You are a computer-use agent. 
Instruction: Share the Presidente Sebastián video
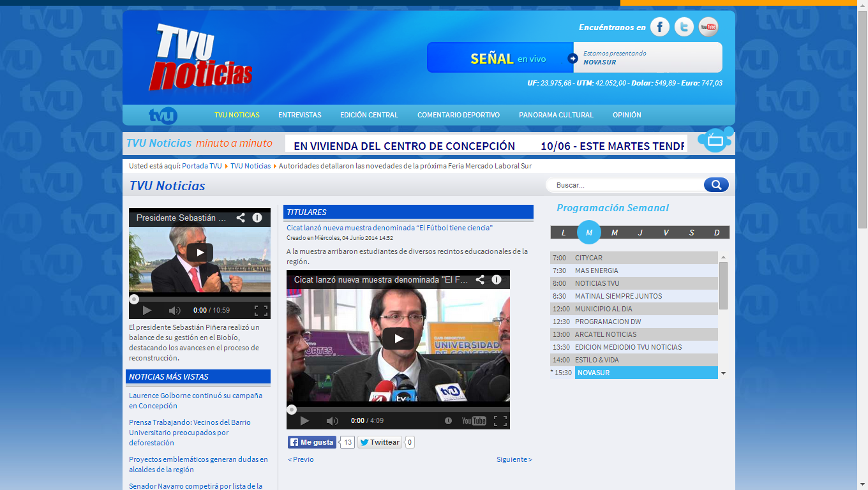click(241, 218)
